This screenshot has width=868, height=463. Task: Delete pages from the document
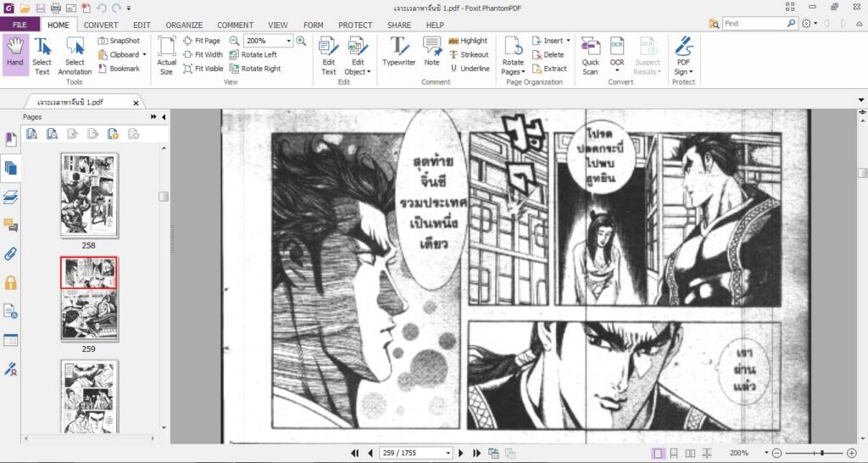[548, 54]
